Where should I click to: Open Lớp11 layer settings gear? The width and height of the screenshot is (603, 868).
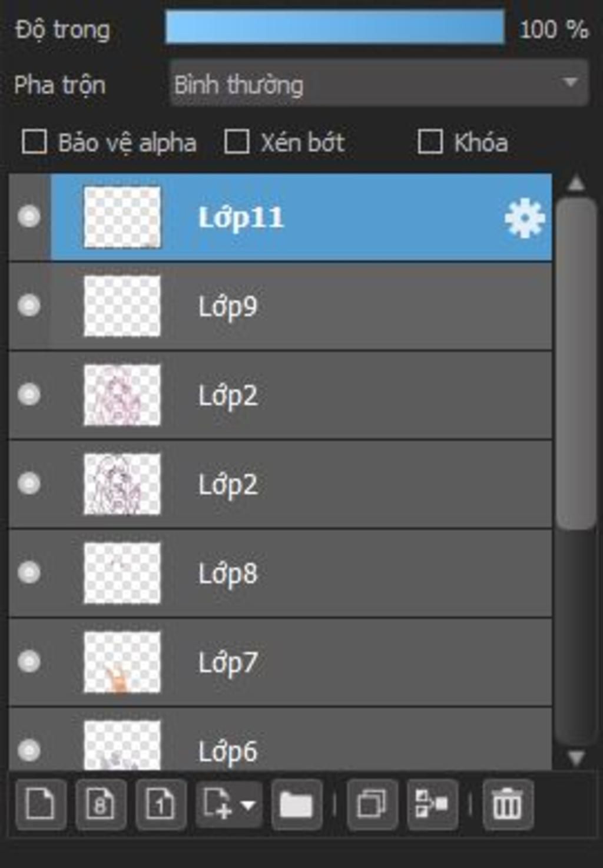pyautogui.click(x=524, y=218)
